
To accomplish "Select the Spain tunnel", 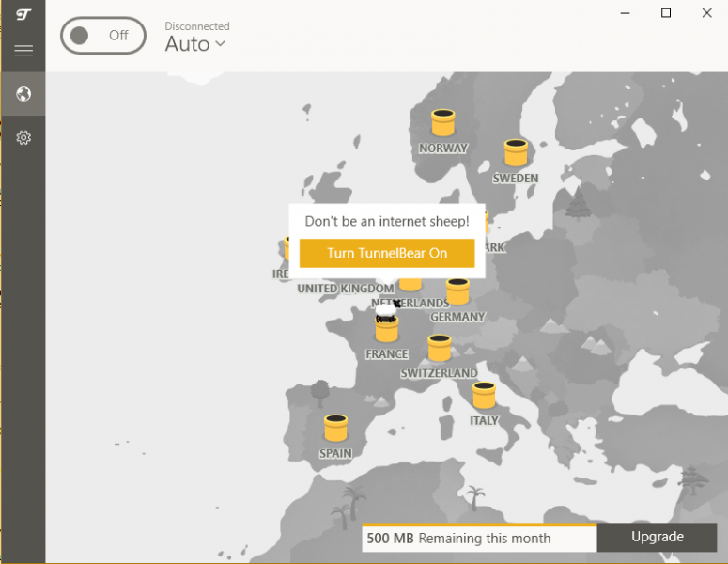I will click(335, 428).
